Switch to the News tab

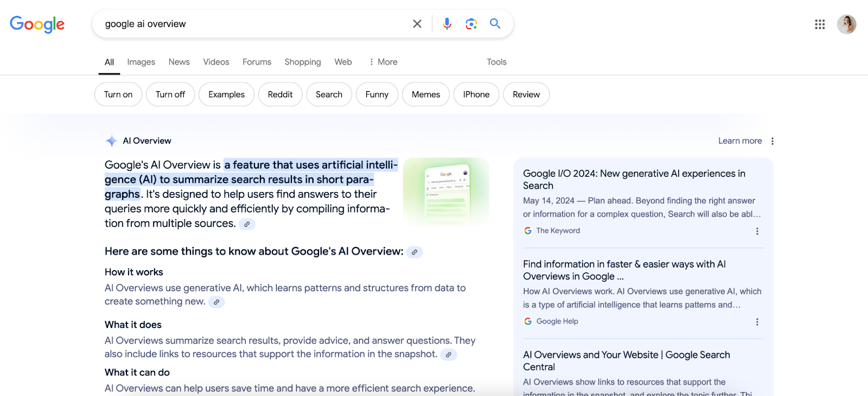coord(179,62)
